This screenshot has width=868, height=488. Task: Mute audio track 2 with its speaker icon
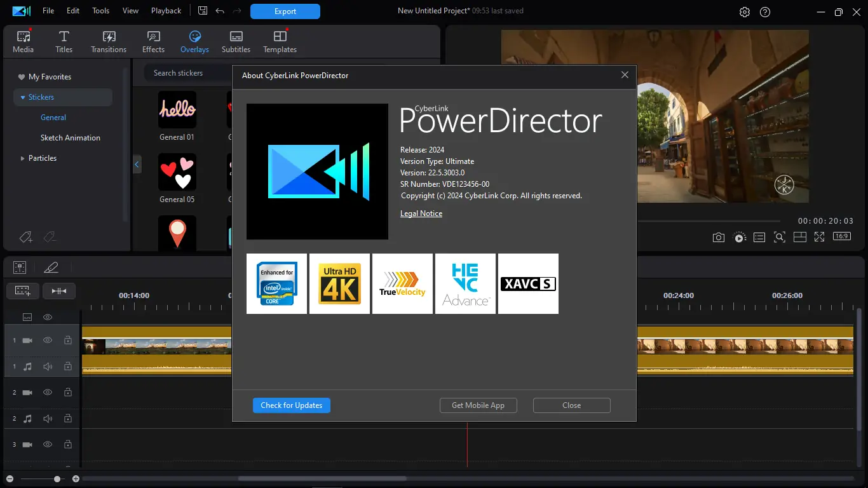(x=48, y=419)
